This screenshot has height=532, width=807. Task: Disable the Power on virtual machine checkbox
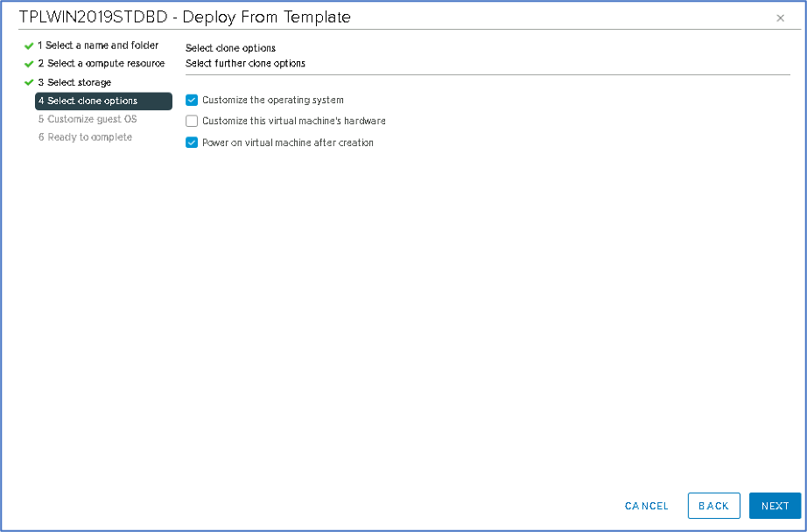click(x=192, y=143)
